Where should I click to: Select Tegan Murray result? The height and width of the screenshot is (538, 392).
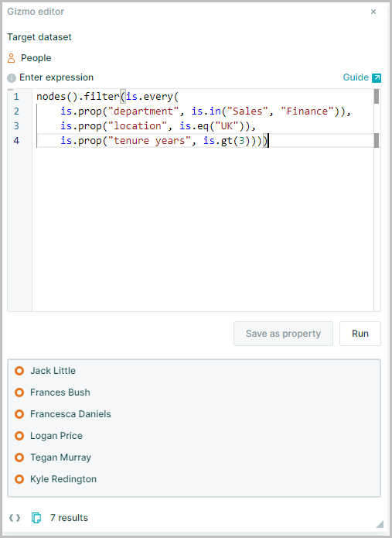[x=60, y=457]
